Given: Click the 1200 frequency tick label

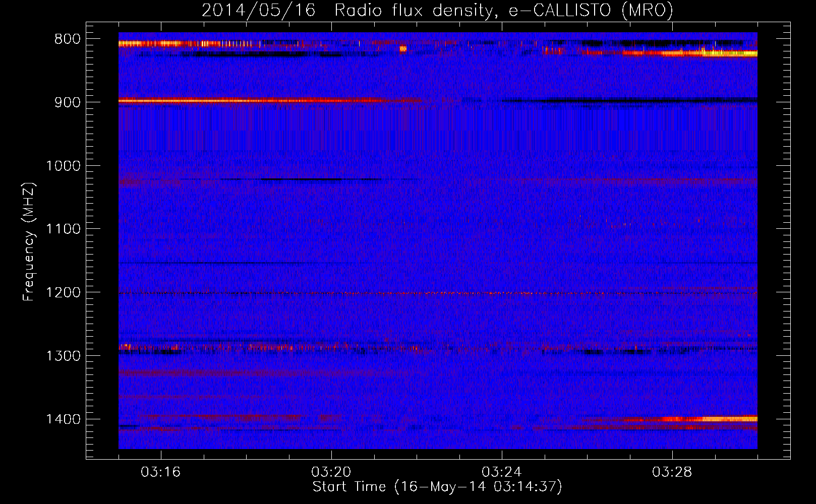Looking at the screenshot, I should point(63,293).
